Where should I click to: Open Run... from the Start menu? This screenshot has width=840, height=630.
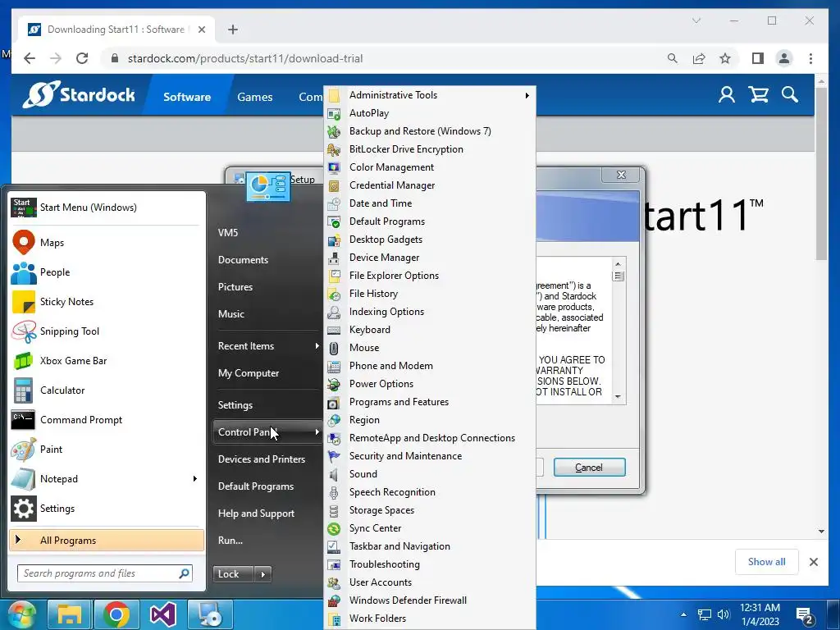[231, 541]
